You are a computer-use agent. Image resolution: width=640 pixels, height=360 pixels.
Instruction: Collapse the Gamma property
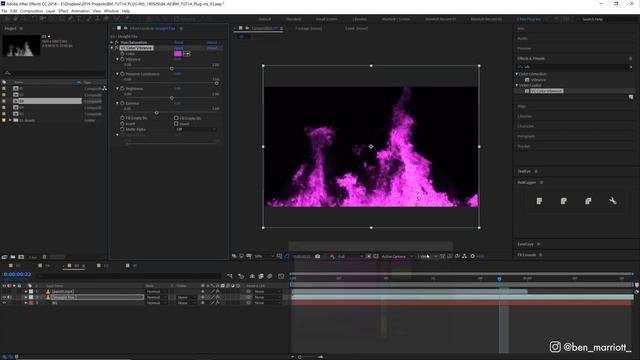(x=118, y=103)
